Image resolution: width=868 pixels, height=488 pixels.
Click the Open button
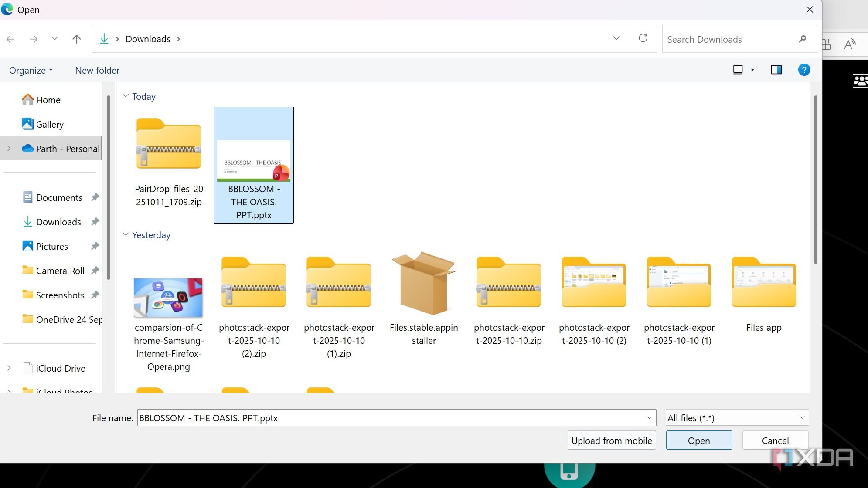pyautogui.click(x=699, y=441)
